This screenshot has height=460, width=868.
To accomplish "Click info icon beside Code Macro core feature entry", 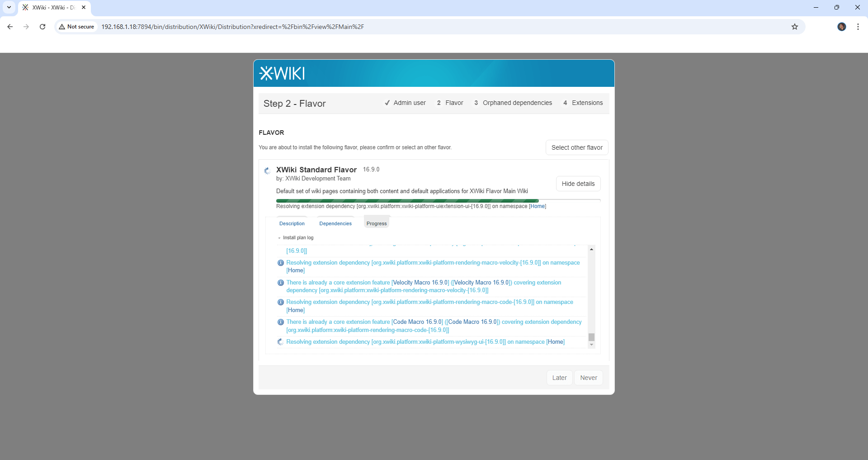I will [280, 322].
